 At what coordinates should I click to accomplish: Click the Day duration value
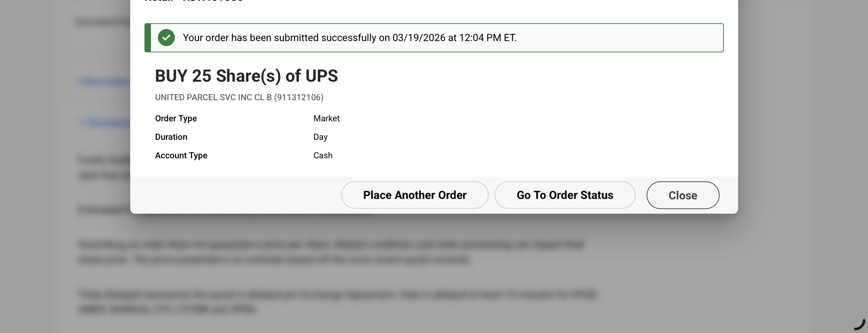tap(320, 137)
